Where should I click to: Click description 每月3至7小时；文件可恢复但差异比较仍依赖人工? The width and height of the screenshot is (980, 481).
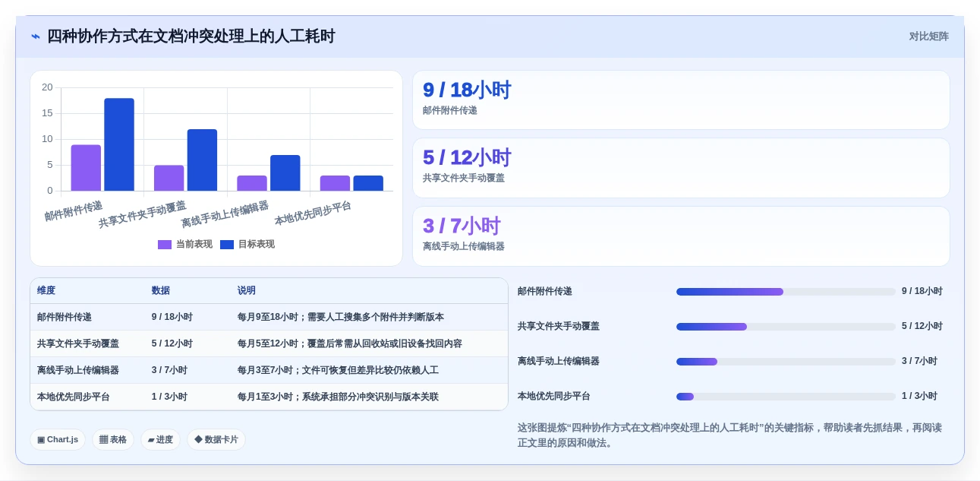click(338, 371)
